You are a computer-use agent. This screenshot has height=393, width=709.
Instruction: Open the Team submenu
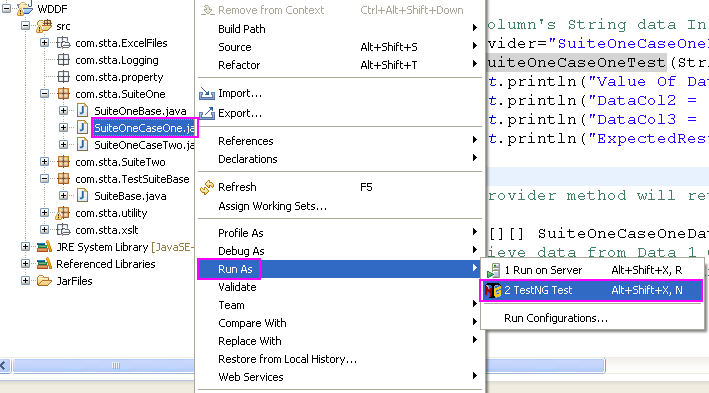340,305
